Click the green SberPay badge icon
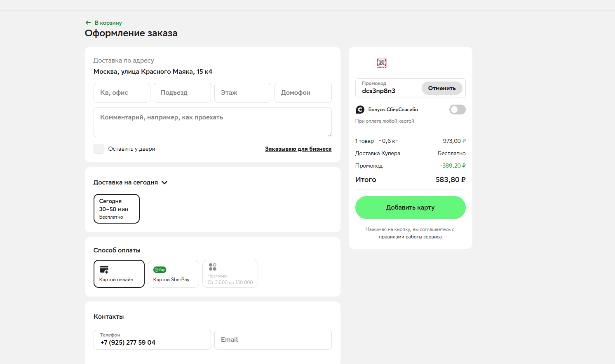This screenshot has width=615, height=364. [160, 270]
